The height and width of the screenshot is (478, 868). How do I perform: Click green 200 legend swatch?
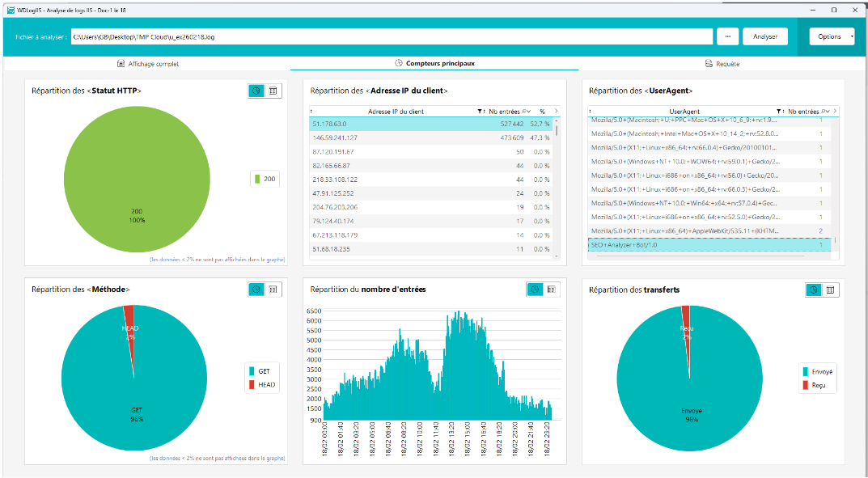257,180
